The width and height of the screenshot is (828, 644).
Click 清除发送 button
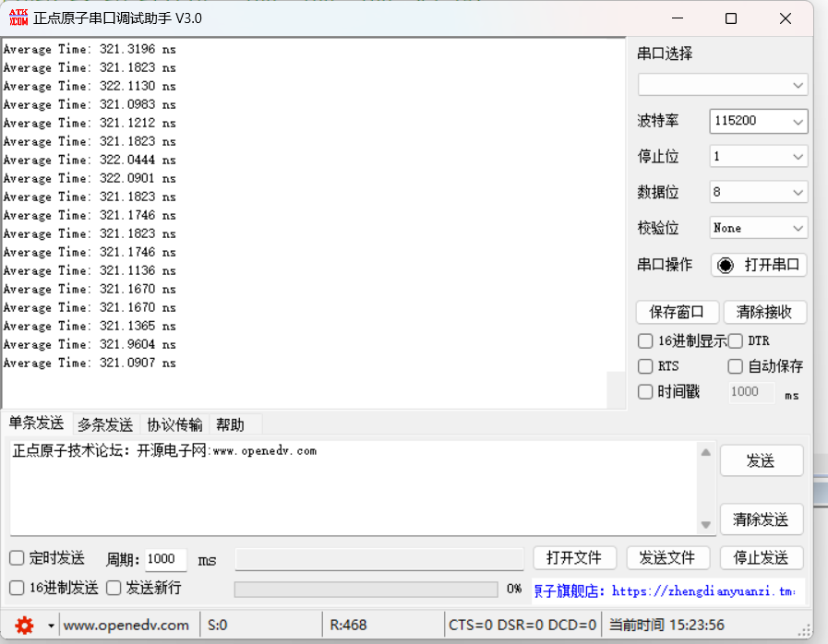761,520
